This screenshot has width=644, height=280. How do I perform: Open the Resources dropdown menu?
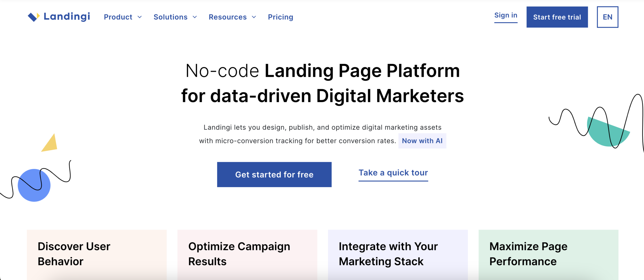click(231, 17)
